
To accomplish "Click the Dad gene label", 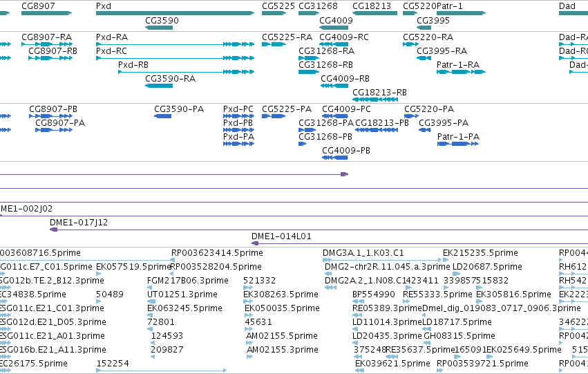I will pyautogui.click(x=567, y=6).
